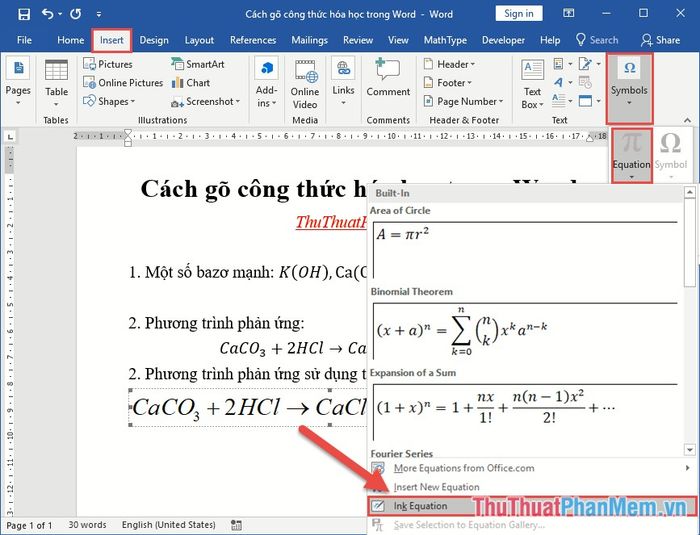Click the ruler tab selector icon
The image size is (700, 535).
tap(10, 137)
